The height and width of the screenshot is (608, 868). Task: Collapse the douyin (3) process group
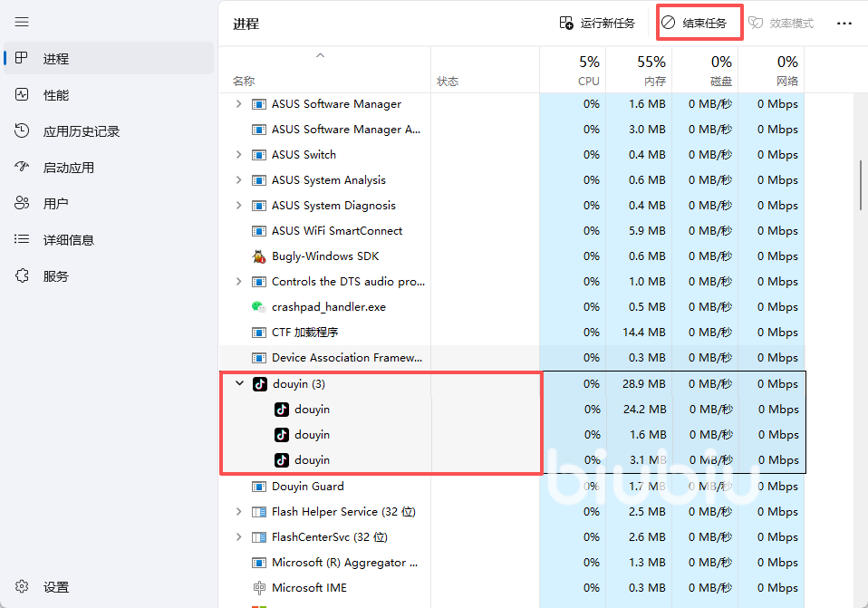[x=239, y=384]
